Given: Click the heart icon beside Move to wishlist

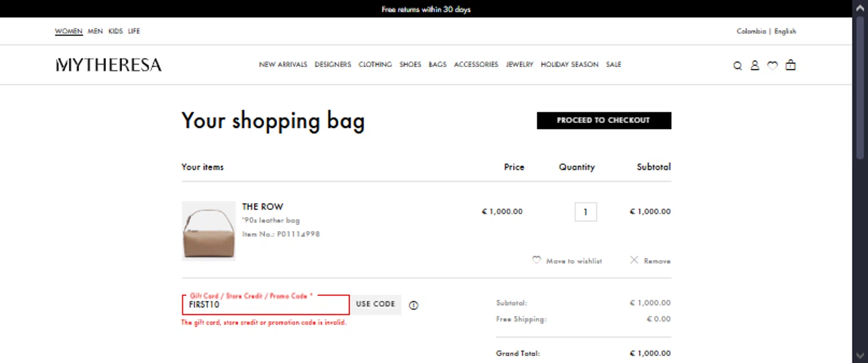Looking at the screenshot, I should tap(536, 260).
